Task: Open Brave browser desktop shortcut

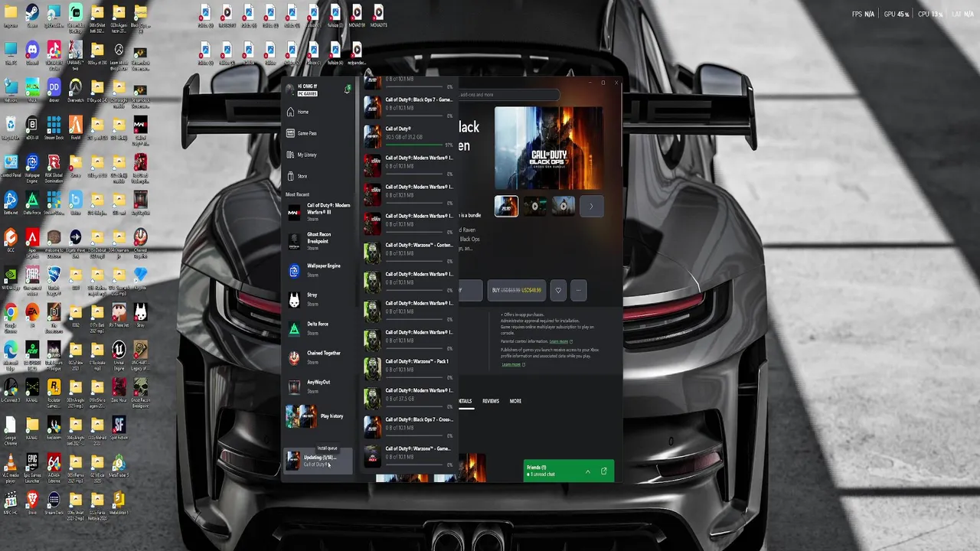Action: [x=32, y=502]
